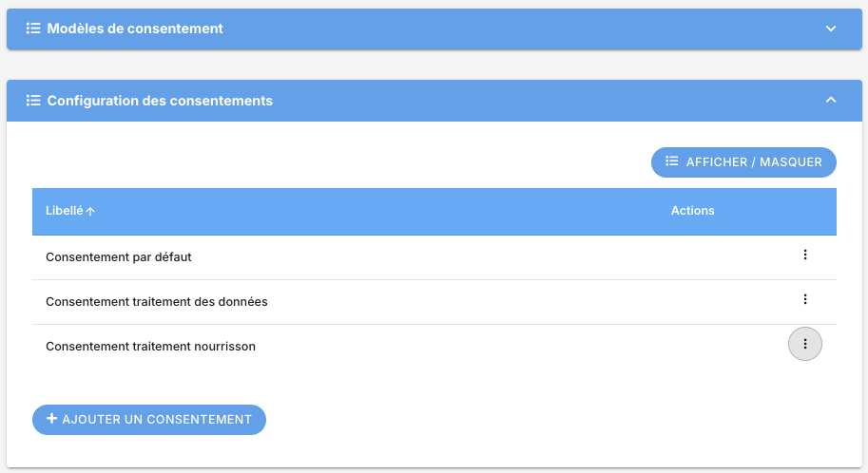Click the list icon beside Configuration des consentements
This screenshot has width=868, height=473.
(x=33, y=100)
